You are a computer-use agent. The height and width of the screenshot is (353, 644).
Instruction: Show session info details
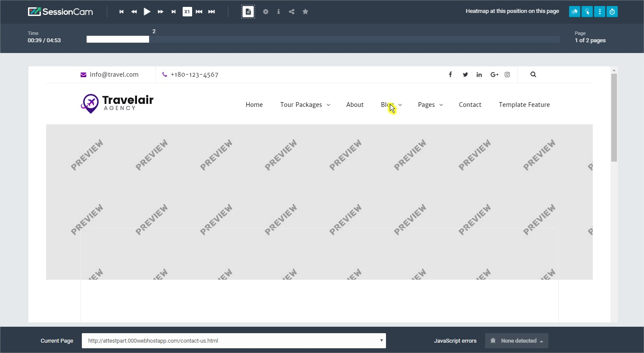pyautogui.click(x=279, y=12)
